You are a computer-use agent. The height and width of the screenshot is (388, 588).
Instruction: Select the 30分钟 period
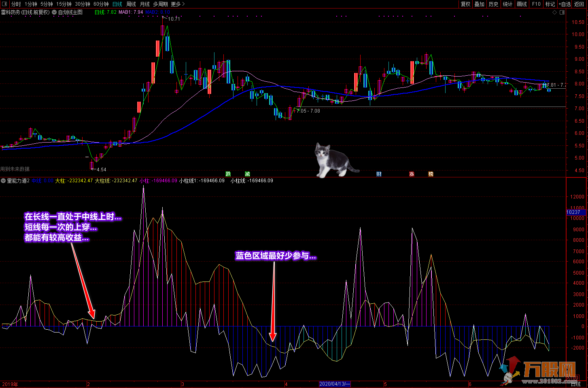pos(83,4)
